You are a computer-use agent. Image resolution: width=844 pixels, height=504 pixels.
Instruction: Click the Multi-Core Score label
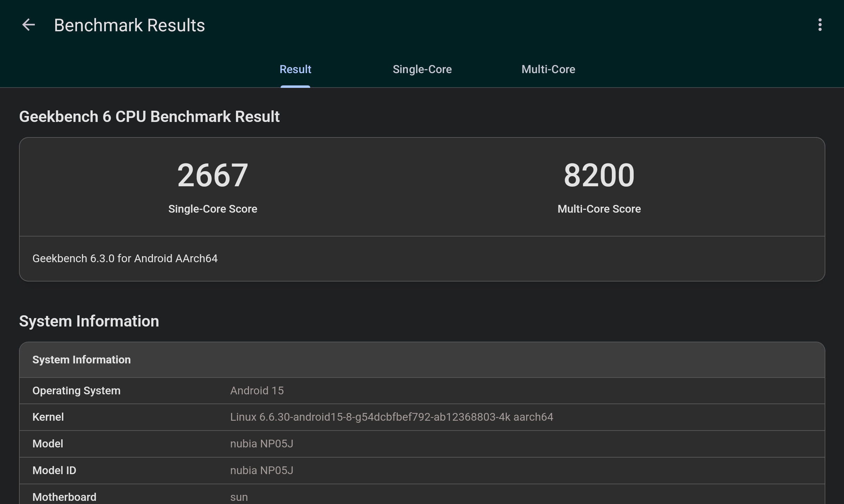click(599, 209)
